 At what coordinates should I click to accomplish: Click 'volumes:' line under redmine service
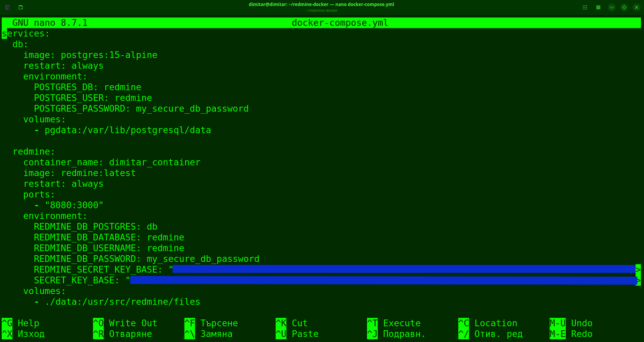pos(45,291)
